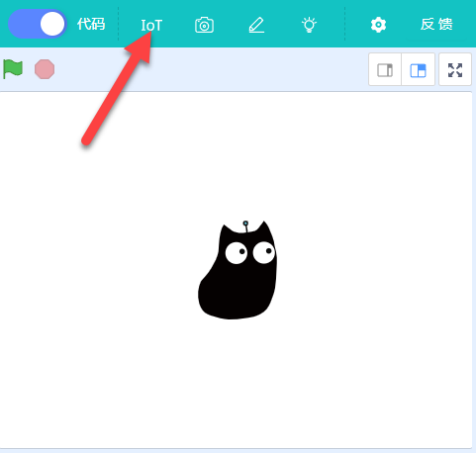
Task: Click the camera screenshot icon
Action: tap(204, 25)
